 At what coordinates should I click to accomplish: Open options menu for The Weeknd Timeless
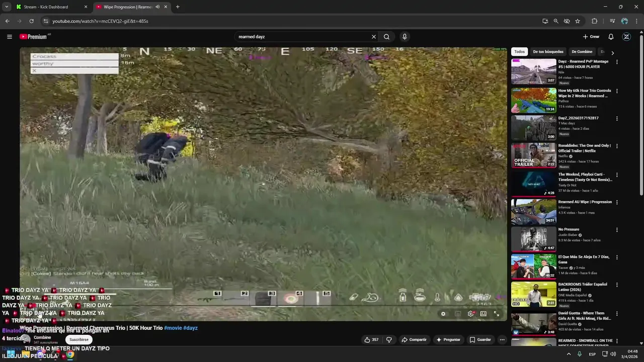(617, 175)
